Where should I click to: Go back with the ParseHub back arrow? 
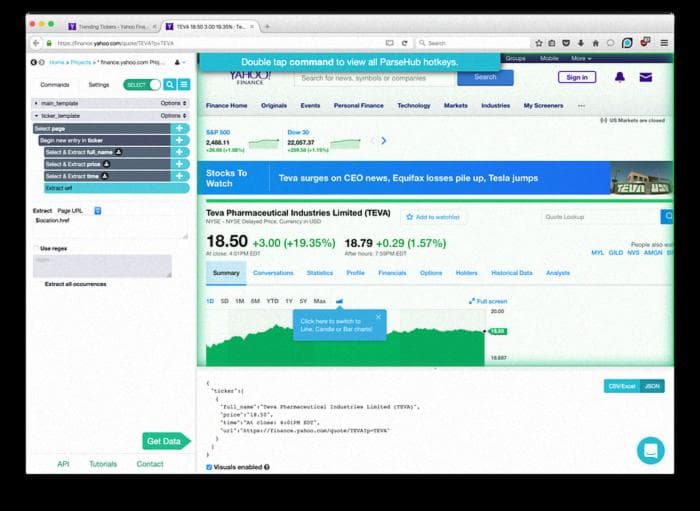coord(33,62)
